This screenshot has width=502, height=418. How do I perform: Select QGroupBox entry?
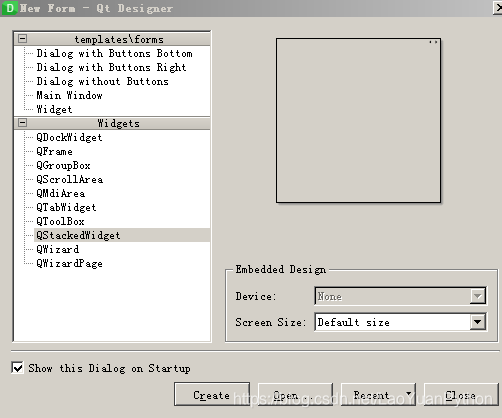(63, 165)
